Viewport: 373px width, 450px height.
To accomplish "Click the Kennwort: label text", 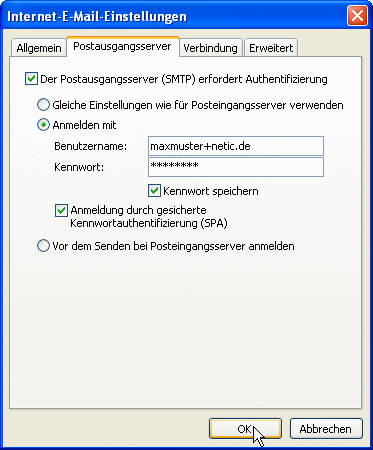I will [79, 167].
